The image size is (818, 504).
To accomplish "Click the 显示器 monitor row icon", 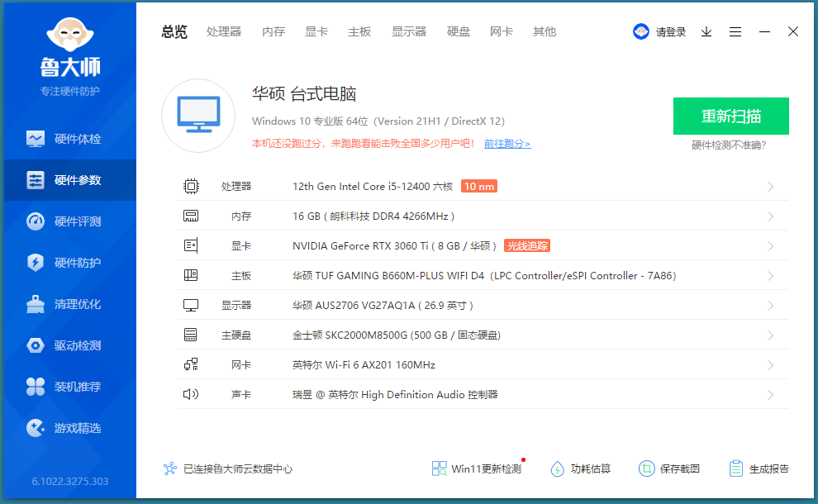I will (x=191, y=305).
